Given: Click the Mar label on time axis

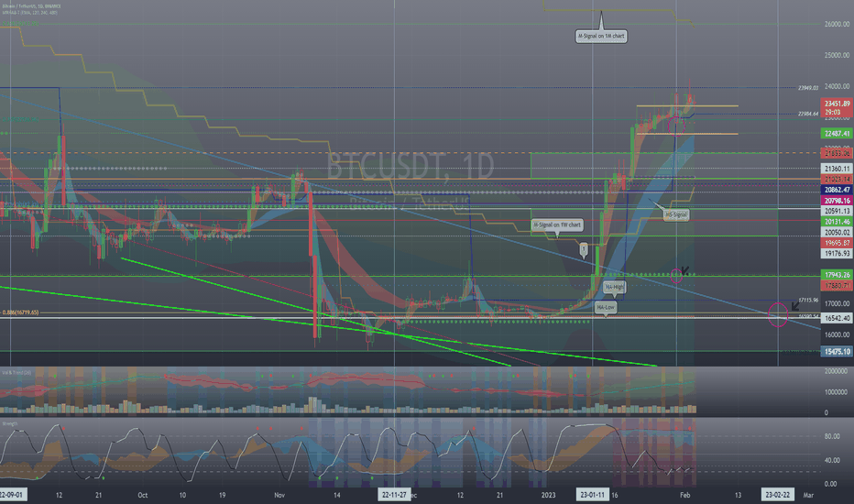Looking at the screenshot, I should [x=808, y=495].
